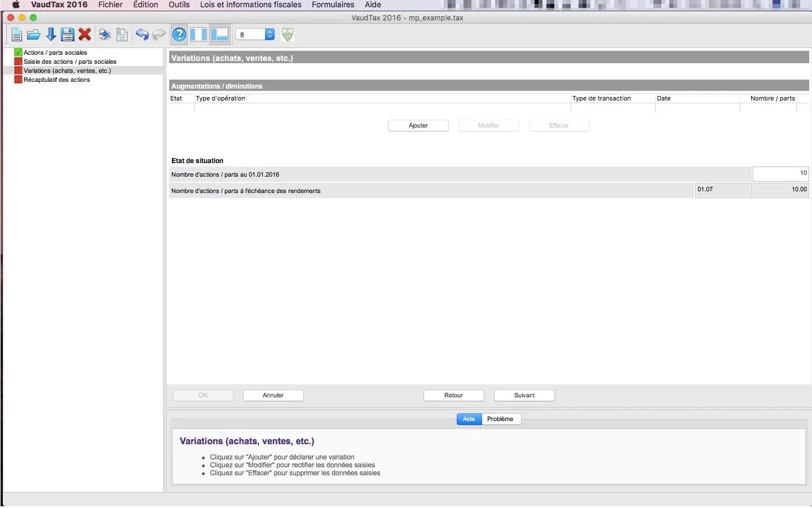The width and height of the screenshot is (812, 508).
Task: Click the share count field showing 10
Action: coord(780,174)
